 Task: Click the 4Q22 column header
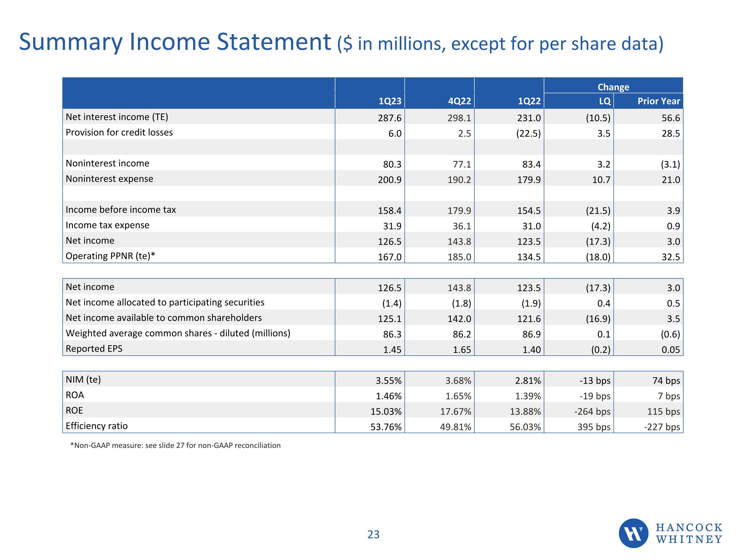click(x=459, y=101)
